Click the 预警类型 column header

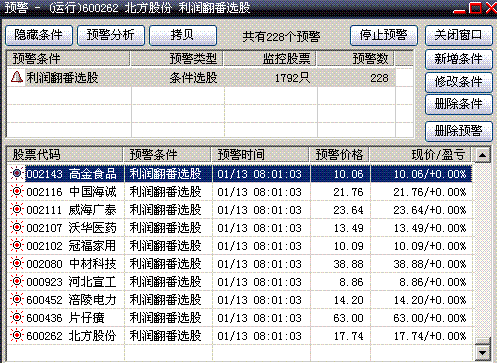pyautogui.click(x=177, y=59)
